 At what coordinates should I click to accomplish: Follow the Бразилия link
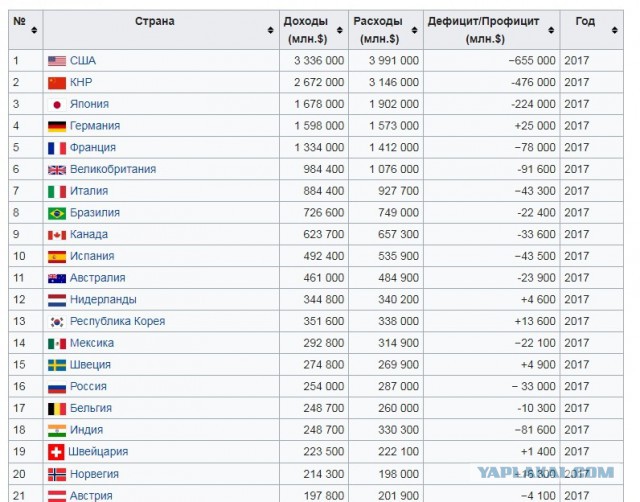(95, 212)
